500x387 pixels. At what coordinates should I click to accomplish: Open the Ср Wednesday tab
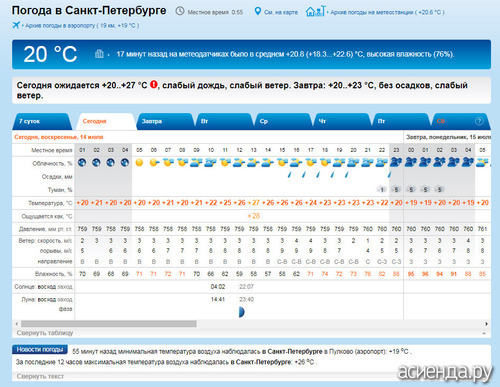[283, 121]
